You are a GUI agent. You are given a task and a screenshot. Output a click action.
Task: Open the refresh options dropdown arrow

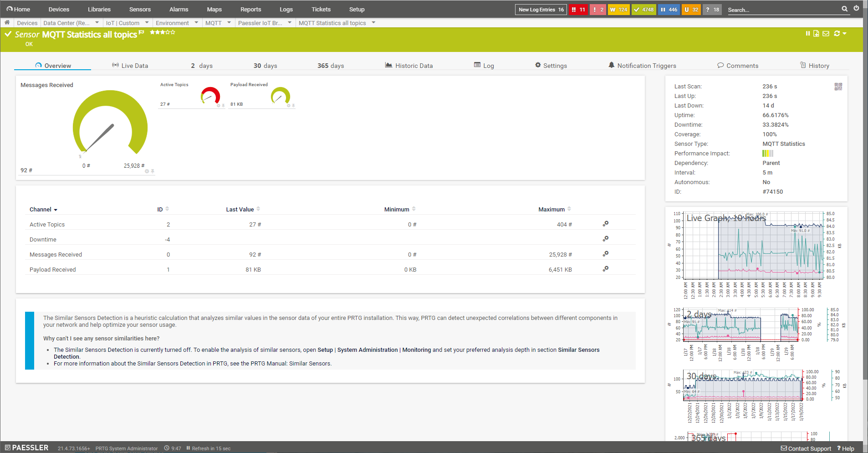pyautogui.click(x=844, y=33)
